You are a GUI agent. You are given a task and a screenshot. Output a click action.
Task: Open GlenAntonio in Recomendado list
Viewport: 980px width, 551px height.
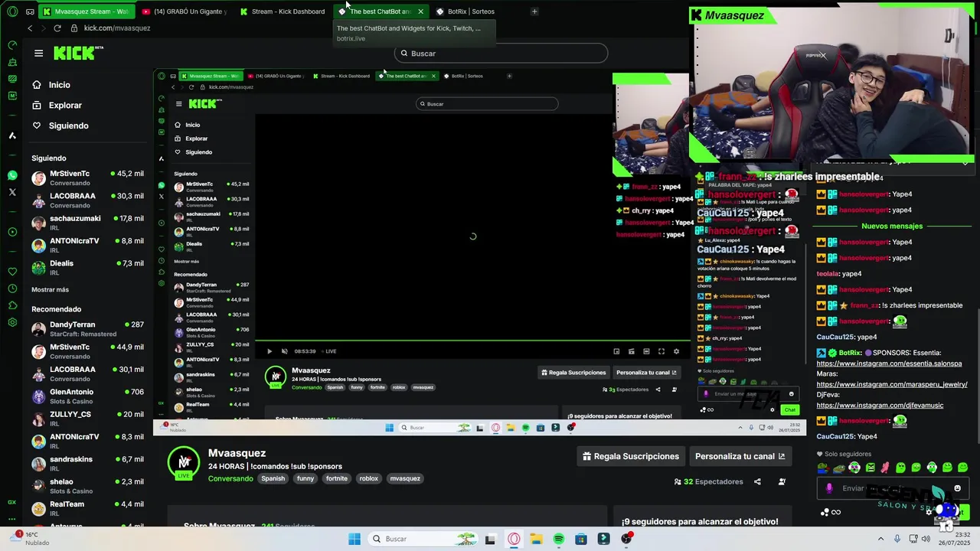click(x=87, y=396)
